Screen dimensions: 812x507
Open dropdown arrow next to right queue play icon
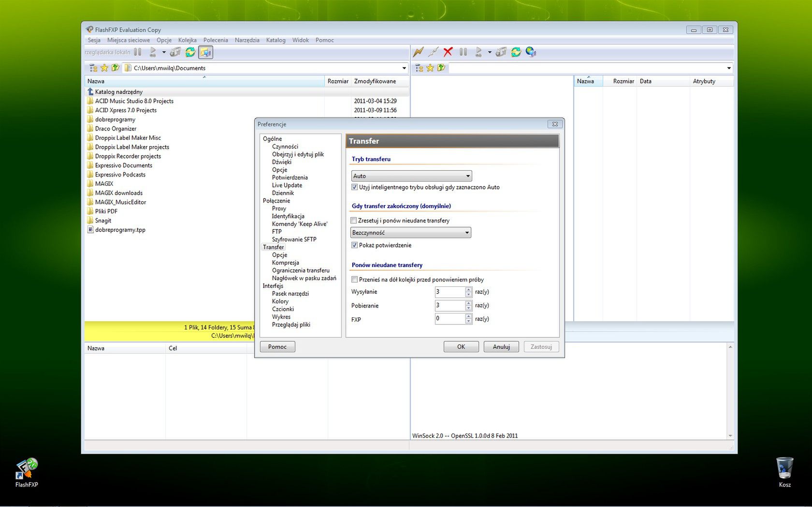click(490, 52)
